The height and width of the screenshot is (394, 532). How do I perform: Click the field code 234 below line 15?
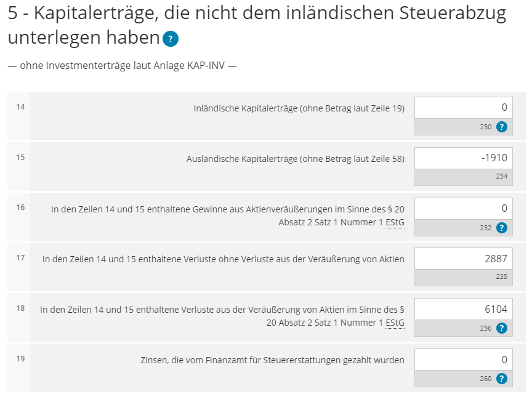[x=501, y=177]
